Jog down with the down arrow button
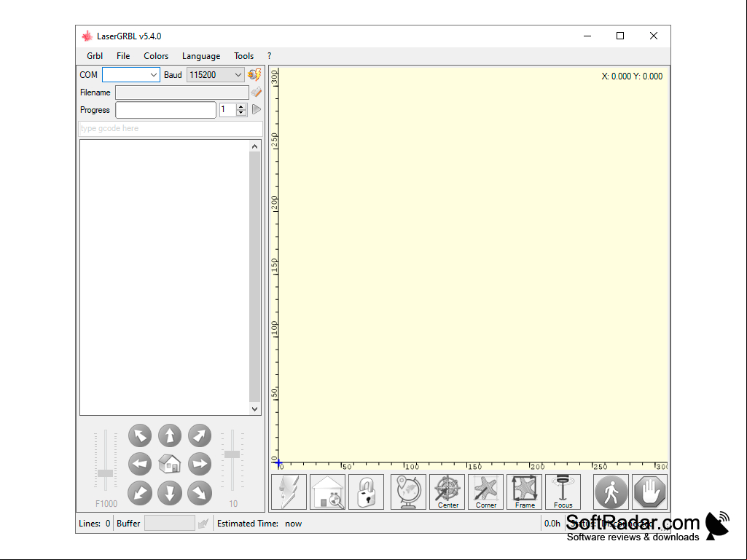747x560 pixels. pyautogui.click(x=170, y=493)
